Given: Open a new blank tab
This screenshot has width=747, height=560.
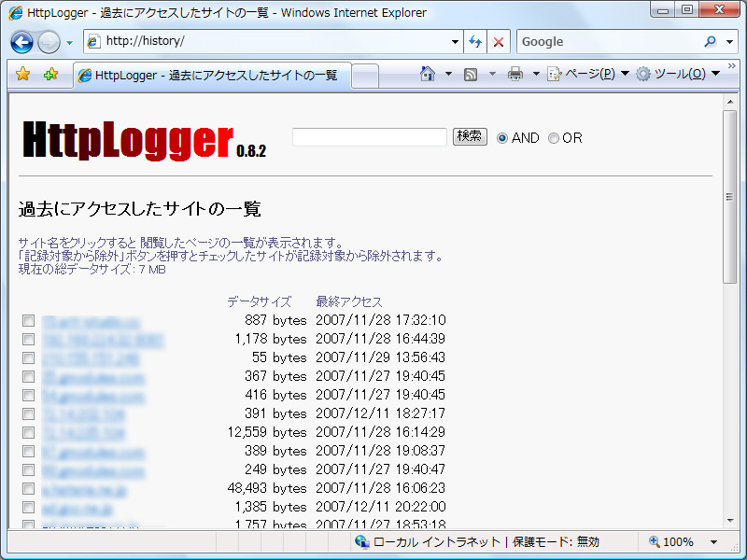Looking at the screenshot, I should click(365, 77).
